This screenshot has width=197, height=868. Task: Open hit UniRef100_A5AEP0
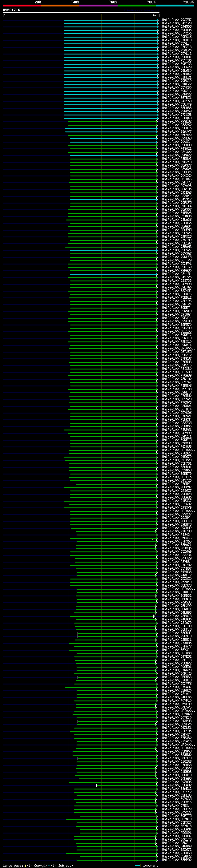[x=177, y=50]
